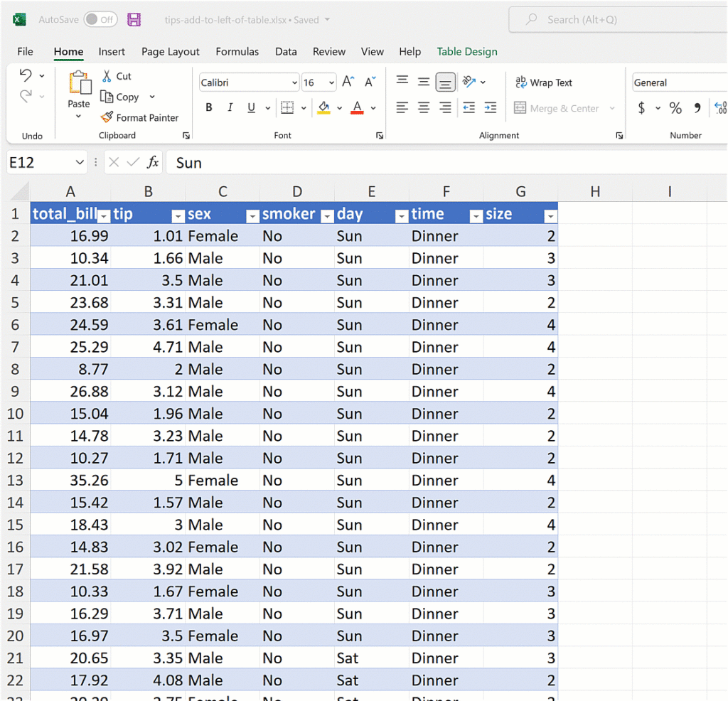This screenshot has width=728, height=701.
Task: Apply italic formatting with the I icon
Action: (x=230, y=108)
